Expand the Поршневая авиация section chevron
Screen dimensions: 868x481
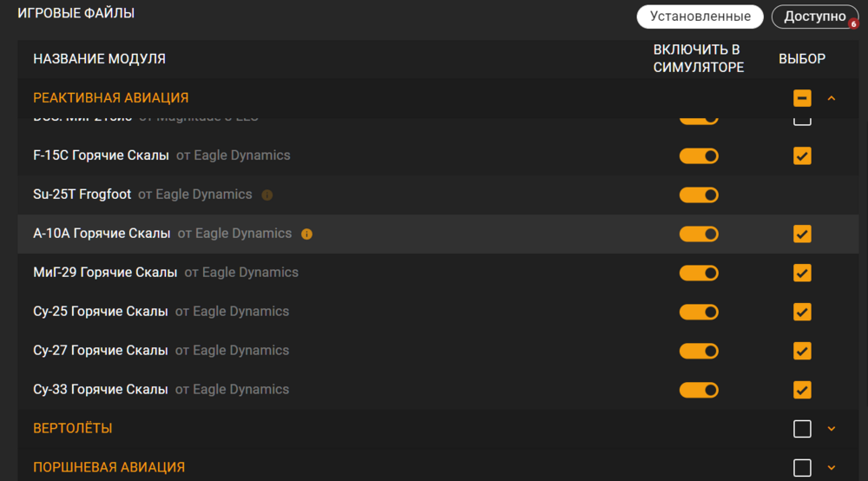832,468
